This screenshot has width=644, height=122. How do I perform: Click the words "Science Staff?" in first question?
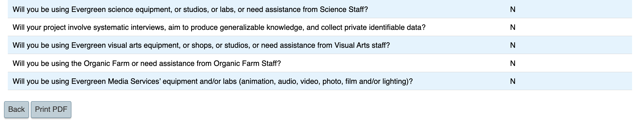pos(344,10)
